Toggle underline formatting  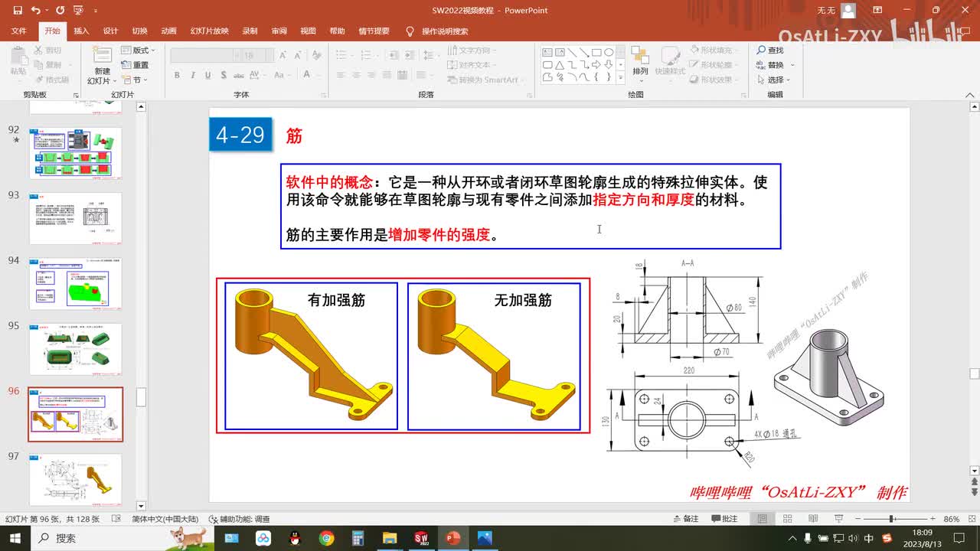point(208,75)
